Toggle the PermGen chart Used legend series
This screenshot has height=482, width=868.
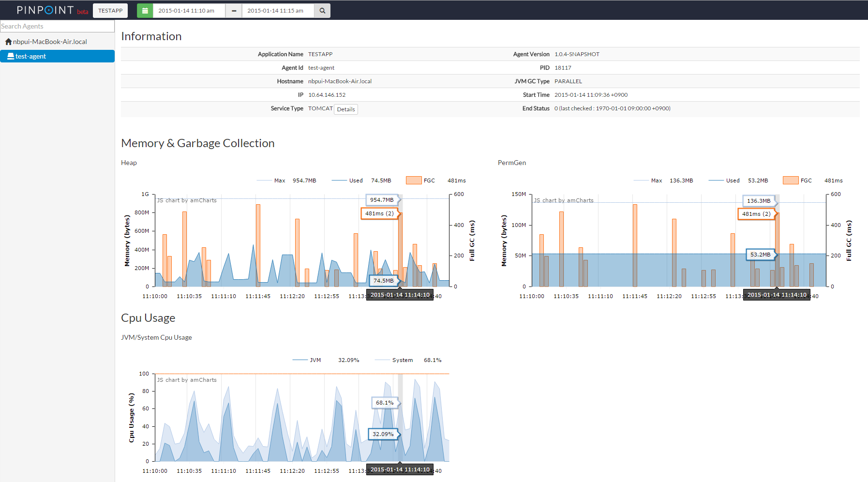click(738, 181)
